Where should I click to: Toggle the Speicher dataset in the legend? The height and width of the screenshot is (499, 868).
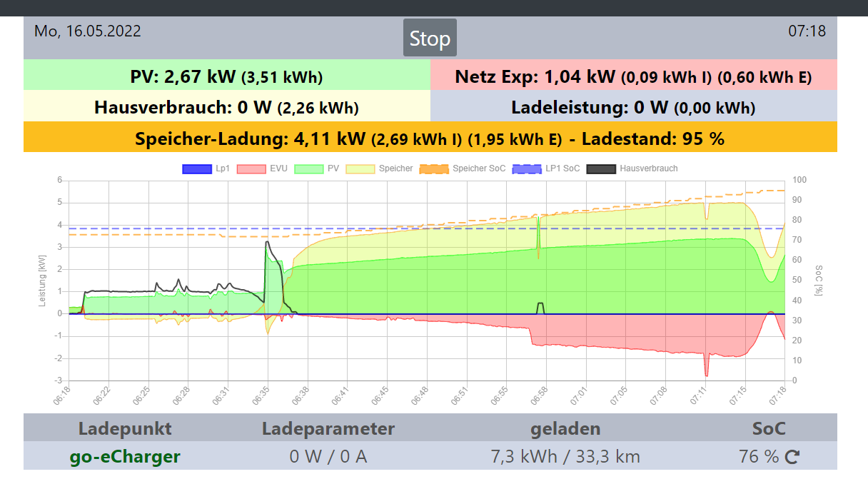tap(379, 168)
